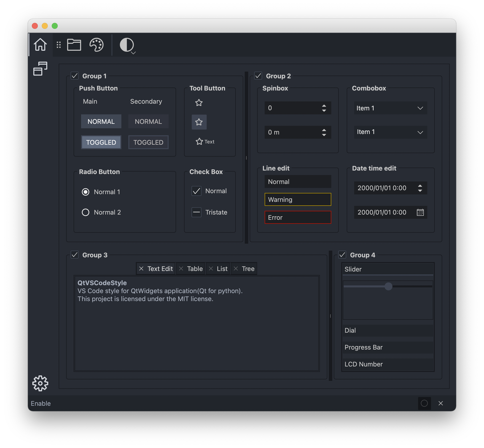
Task: Expand the first Item 1 combobox
Action: [x=390, y=108]
